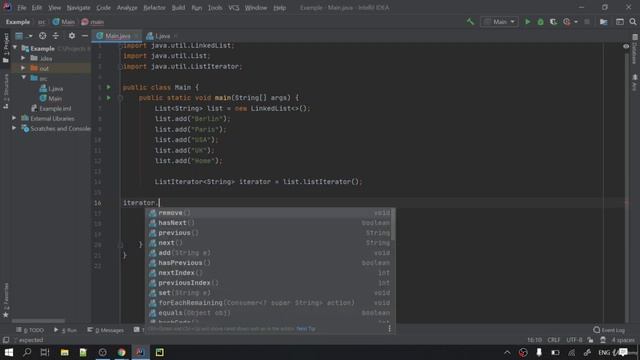The height and width of the screenshot is (360, 640).
Task: Click the locate target icon in Project panel
Action: [x=42, y=36]
